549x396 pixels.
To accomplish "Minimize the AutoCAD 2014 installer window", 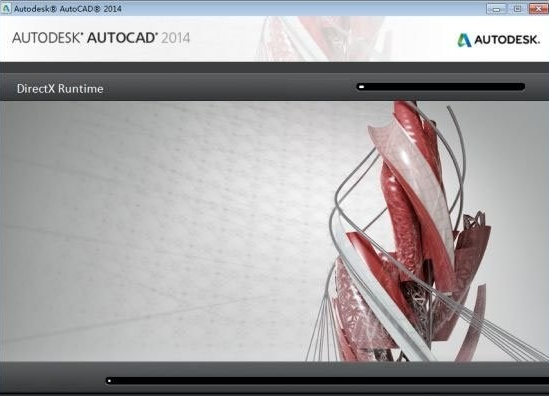I will [496, 9].
